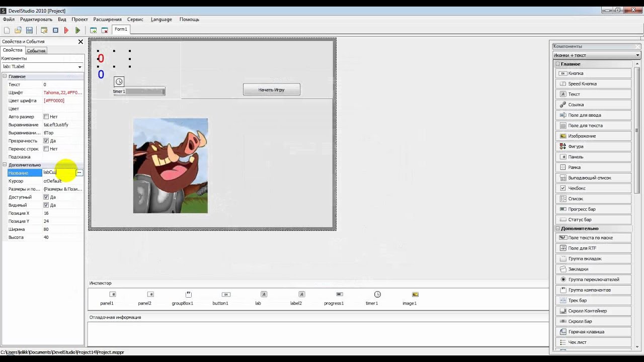Toggle the Перенос строк checkbox
The height and width of the screenshot is (362, 644).
pyautogui.click(x=46, y=149)
